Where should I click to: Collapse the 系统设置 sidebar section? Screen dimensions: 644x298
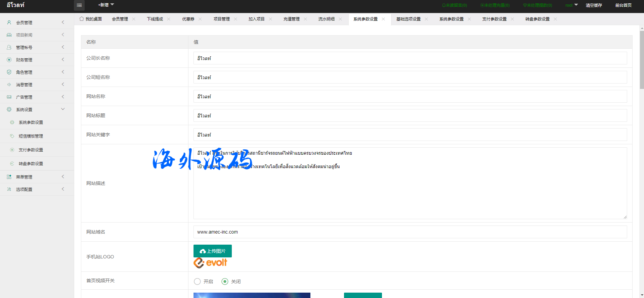click(37, 109)
